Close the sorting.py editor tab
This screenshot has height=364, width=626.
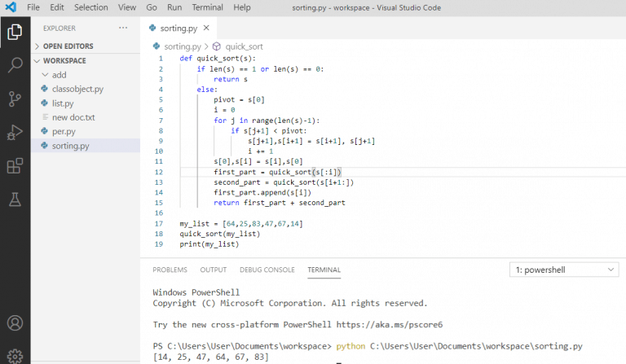[x=206, y=28]
